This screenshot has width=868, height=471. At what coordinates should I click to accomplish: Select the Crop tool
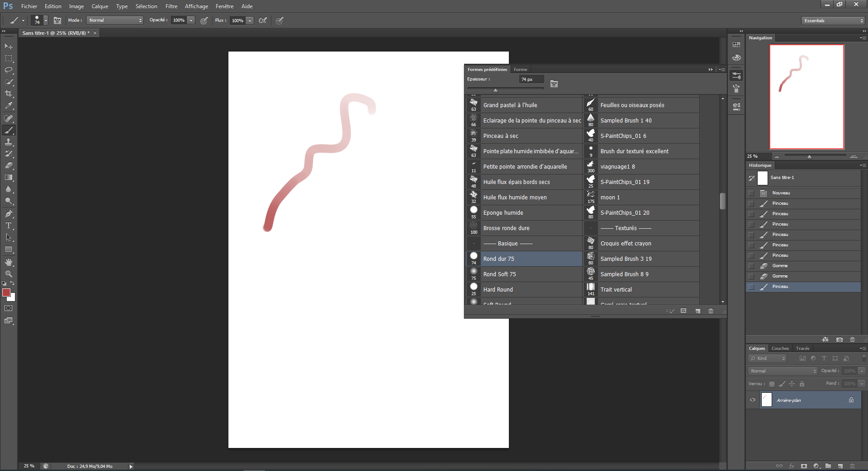tap(9, 94)
